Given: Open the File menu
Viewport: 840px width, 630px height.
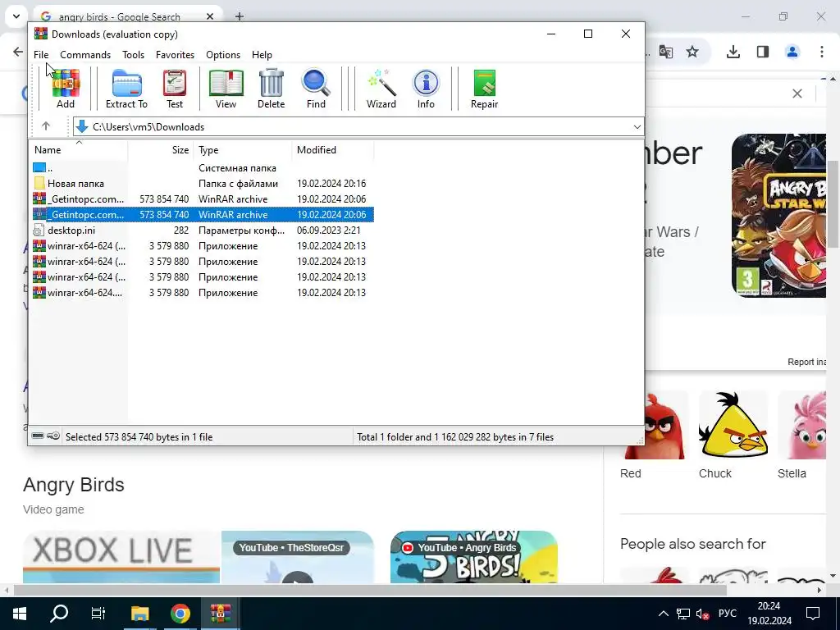Looking at the screenshot, I should [41, 55].
